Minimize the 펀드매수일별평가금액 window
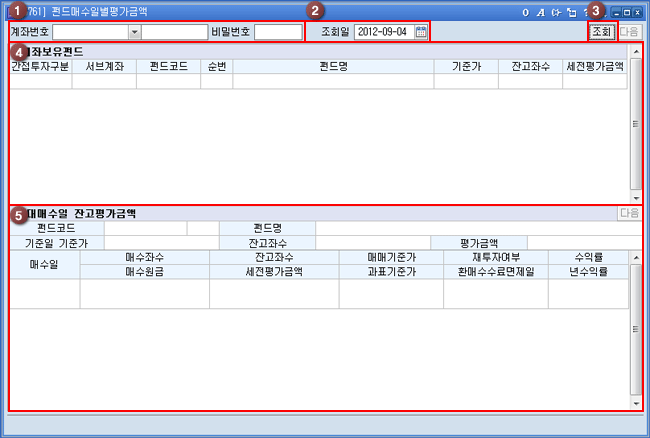 [615, 12]
